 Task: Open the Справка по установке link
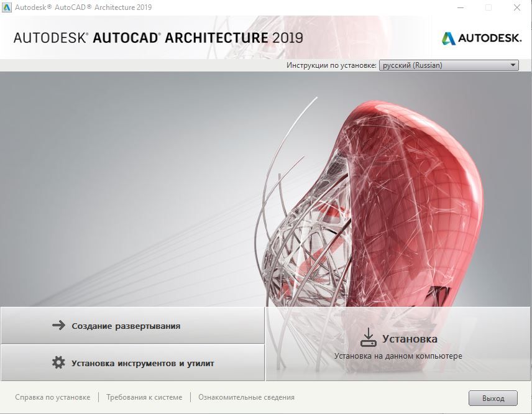pyautogui.click(x=53, y=397)
